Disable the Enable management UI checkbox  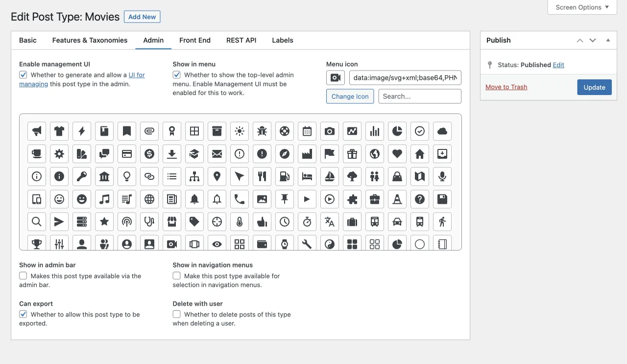point(23,75)
